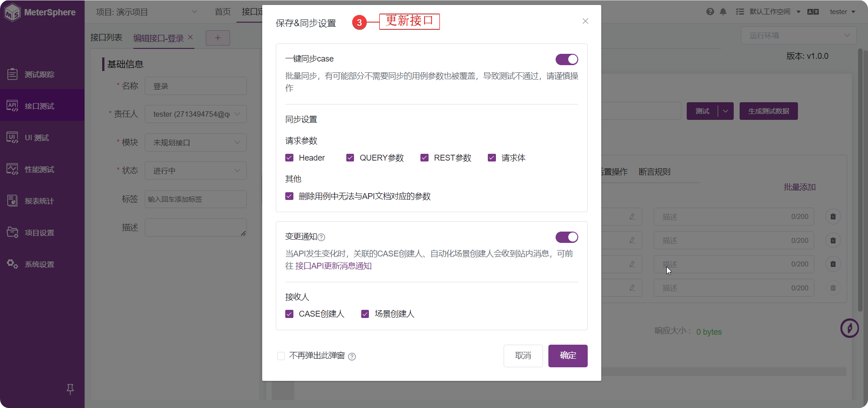The image size is (868, 408).
Task: Open the tester user menu
Action: 842,12
